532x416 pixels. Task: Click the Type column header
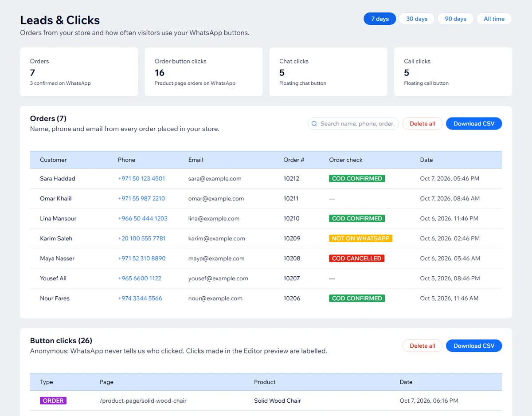(x=47, y=382)
